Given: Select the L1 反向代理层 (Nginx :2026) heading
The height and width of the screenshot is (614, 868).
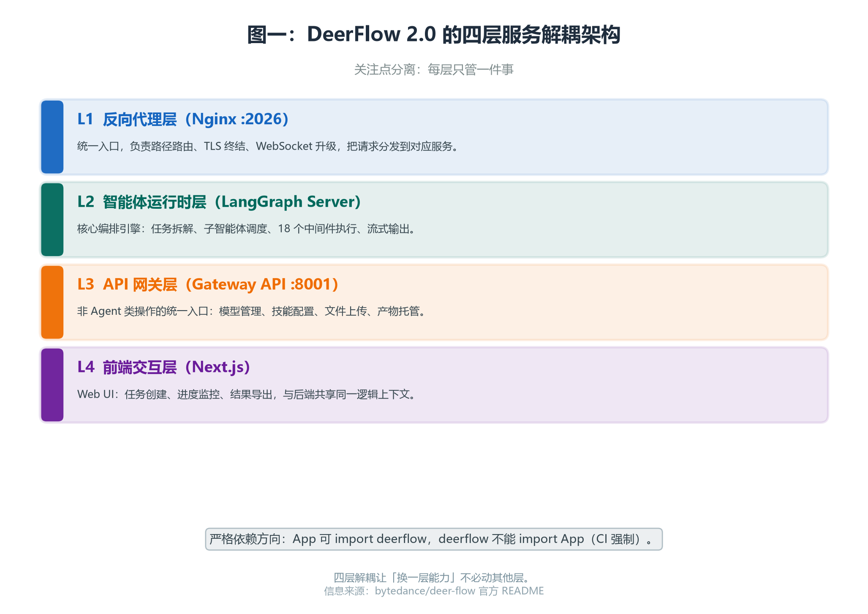Looking at the screenshot, I should point(183,119).
